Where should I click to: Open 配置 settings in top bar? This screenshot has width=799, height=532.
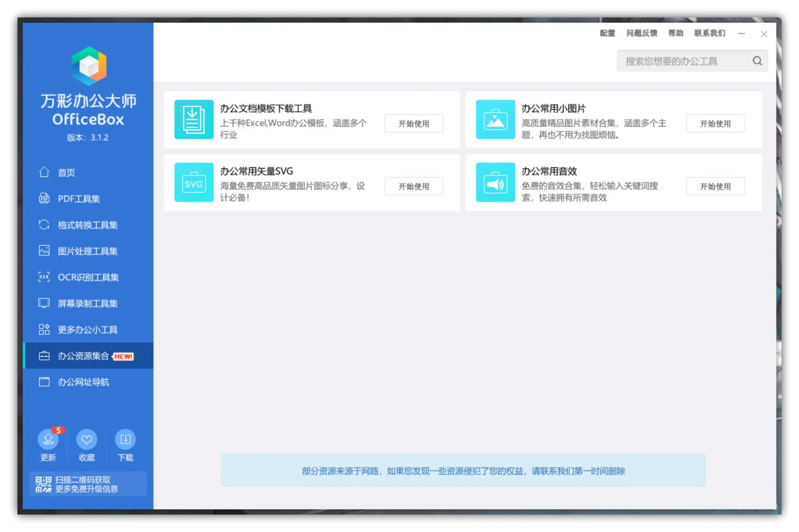tap(607, 33)
